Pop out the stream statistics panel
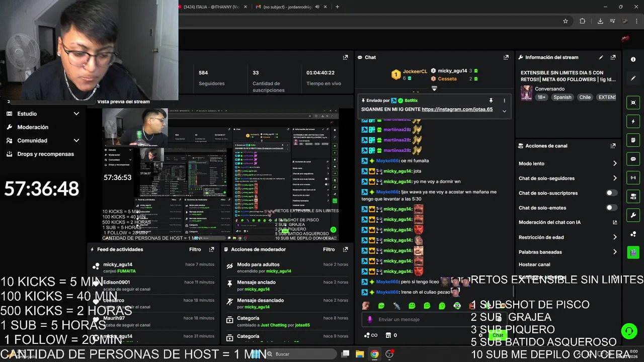644x362 pixels. [345, 57]
